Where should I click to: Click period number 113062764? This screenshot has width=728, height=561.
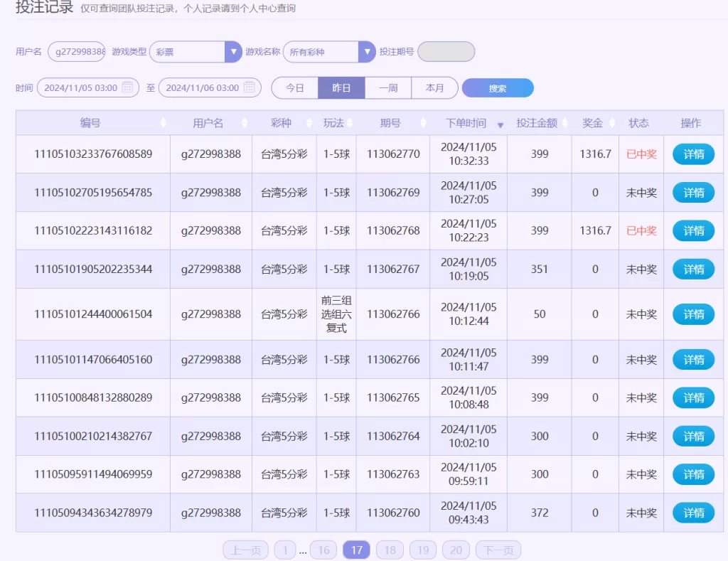393,437
